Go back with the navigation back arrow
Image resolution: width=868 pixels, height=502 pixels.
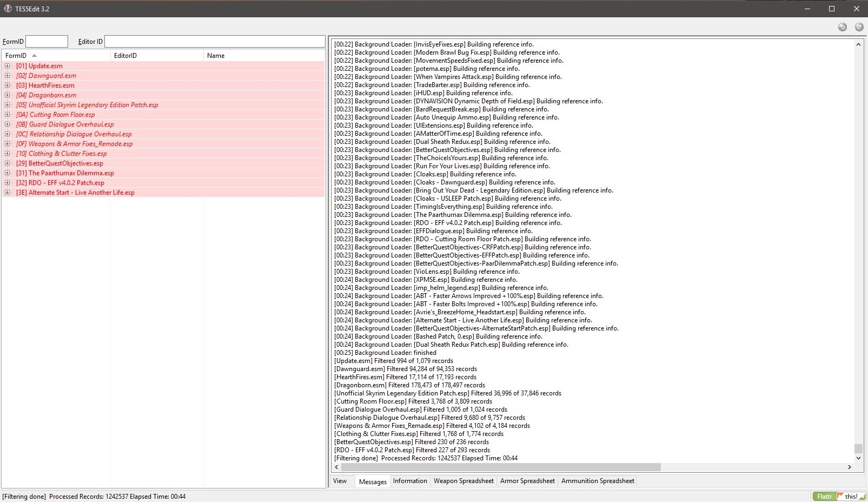click(843, 27)
